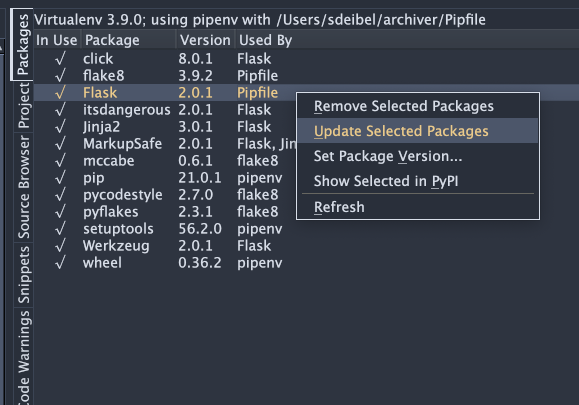Switch to the Code Warnings side tab

click(x=24, y=356)
